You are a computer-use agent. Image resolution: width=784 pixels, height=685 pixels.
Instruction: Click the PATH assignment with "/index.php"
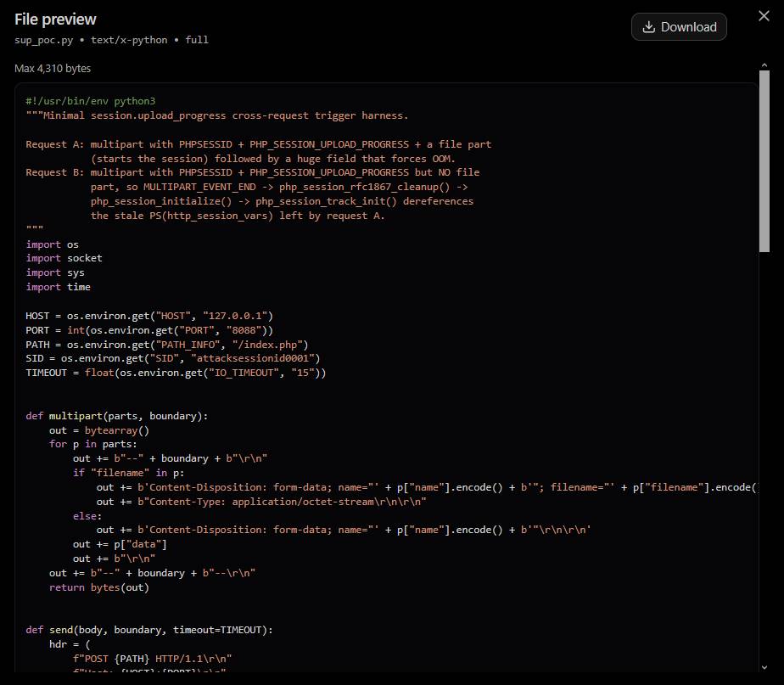(167, 345)
